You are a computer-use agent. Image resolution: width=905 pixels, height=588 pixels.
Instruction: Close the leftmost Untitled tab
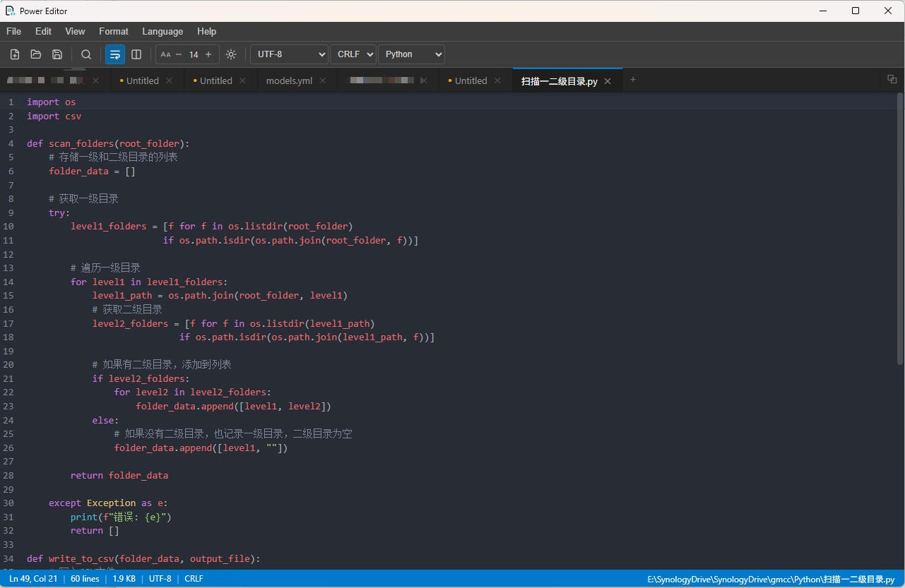pos(169,80)
